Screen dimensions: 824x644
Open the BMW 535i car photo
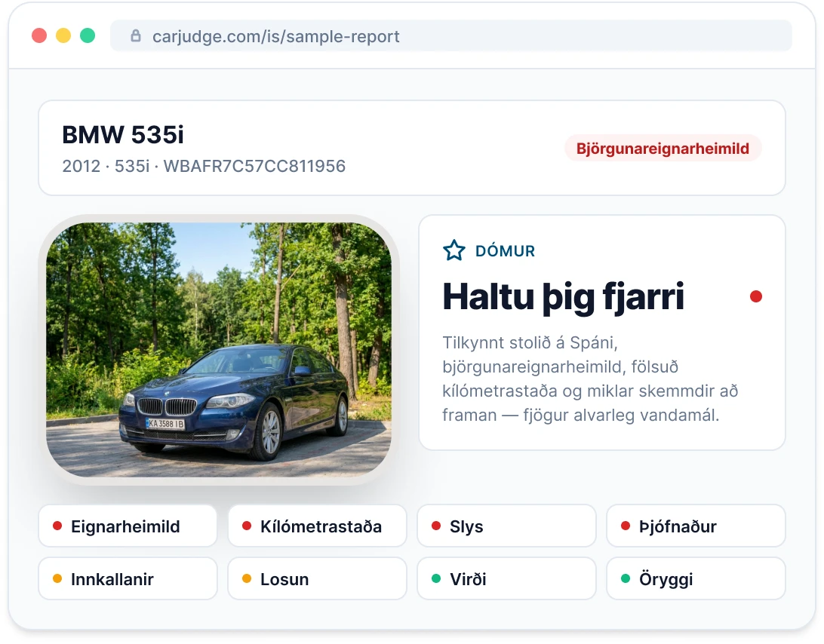[x=219, y=350]
